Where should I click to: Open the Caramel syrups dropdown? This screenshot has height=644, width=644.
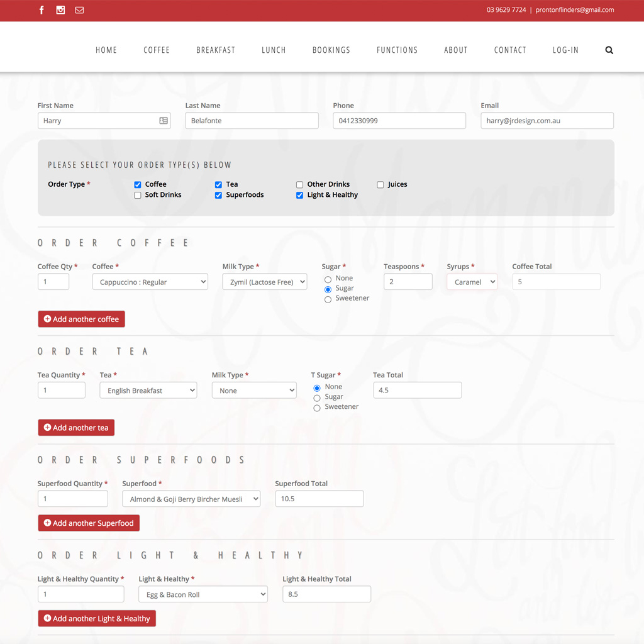[x=472, y=282]
